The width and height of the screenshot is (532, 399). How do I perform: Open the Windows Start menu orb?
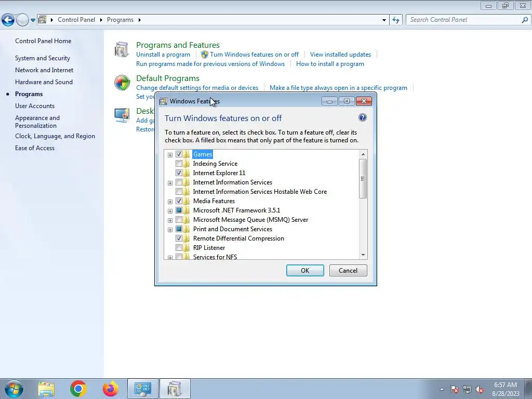pos(14,389)
